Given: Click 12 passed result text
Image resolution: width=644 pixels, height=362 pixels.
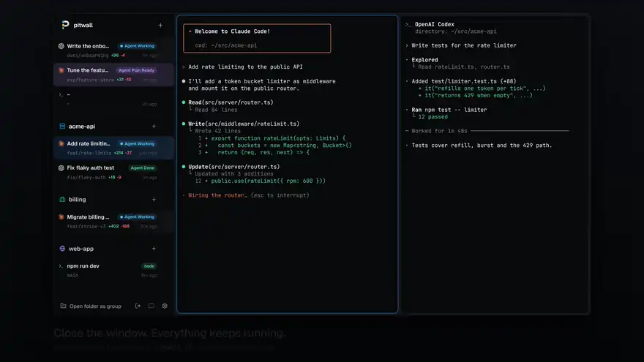Looking at the screenshot, I should (x=433, y=117).
